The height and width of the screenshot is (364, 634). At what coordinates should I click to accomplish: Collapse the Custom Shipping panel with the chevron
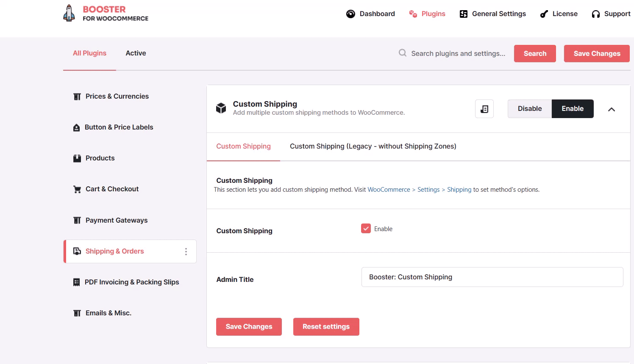[x=612, y=109]
